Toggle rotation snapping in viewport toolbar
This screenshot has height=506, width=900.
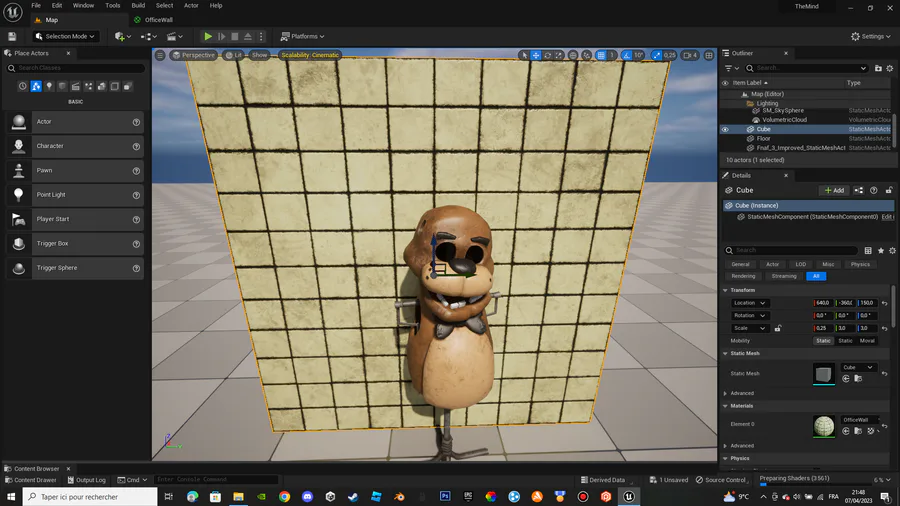tap(627, 55)
